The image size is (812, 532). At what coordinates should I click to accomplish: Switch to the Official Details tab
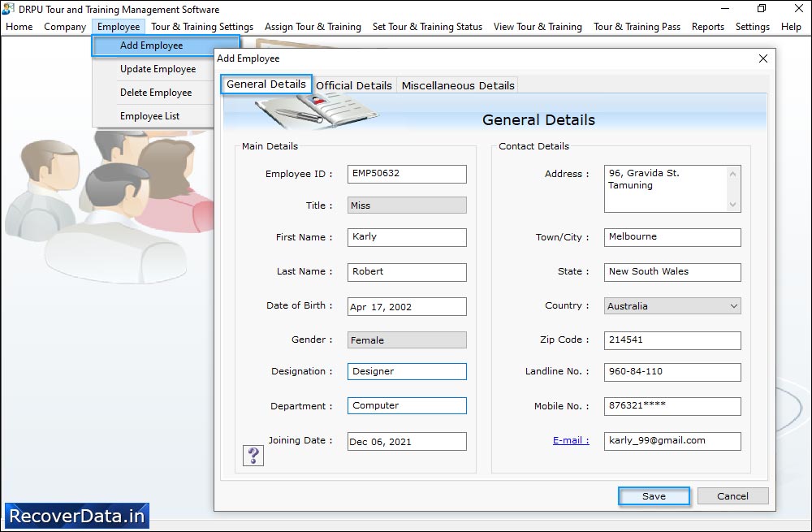354,85
